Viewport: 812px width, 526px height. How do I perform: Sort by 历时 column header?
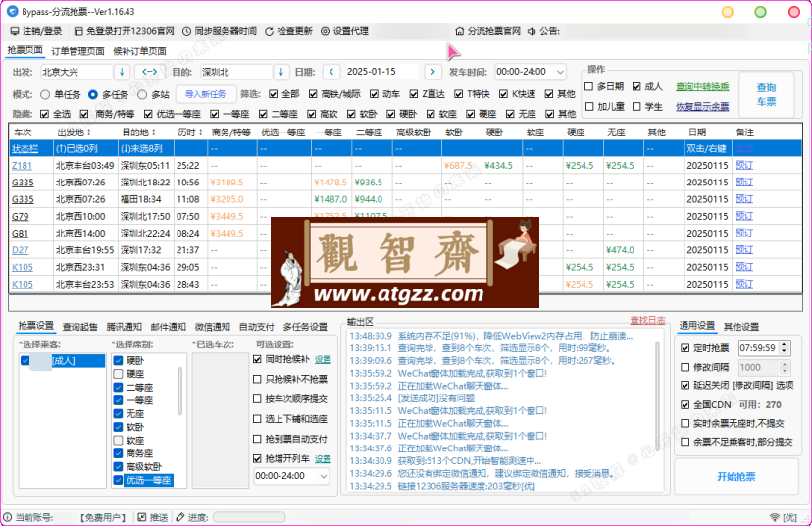click(x=190, y=132)
